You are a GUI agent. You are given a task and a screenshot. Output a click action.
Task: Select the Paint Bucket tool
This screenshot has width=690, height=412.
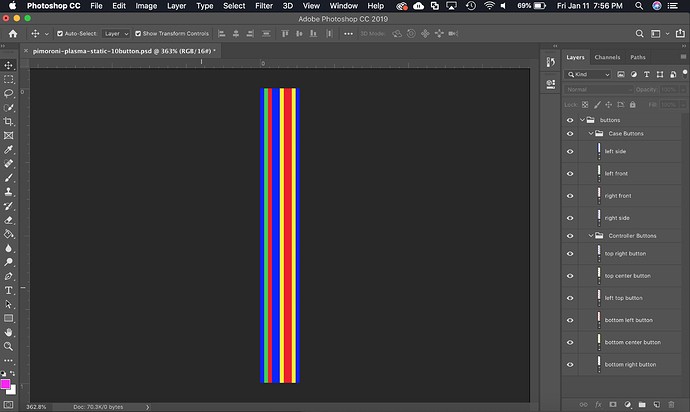pyautogui.click(x=8, y=234)
